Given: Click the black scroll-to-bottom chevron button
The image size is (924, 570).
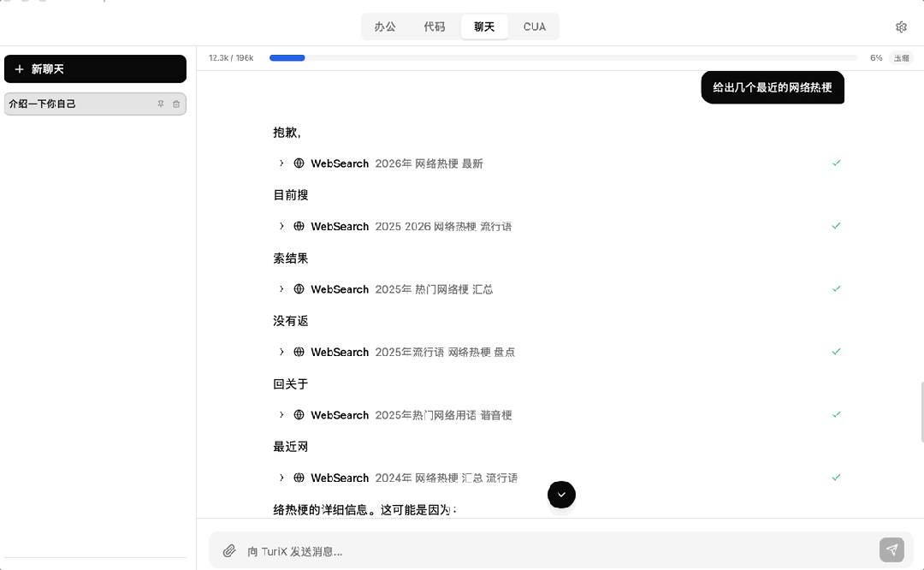Looking at the screenshot, I should (561, 495).
